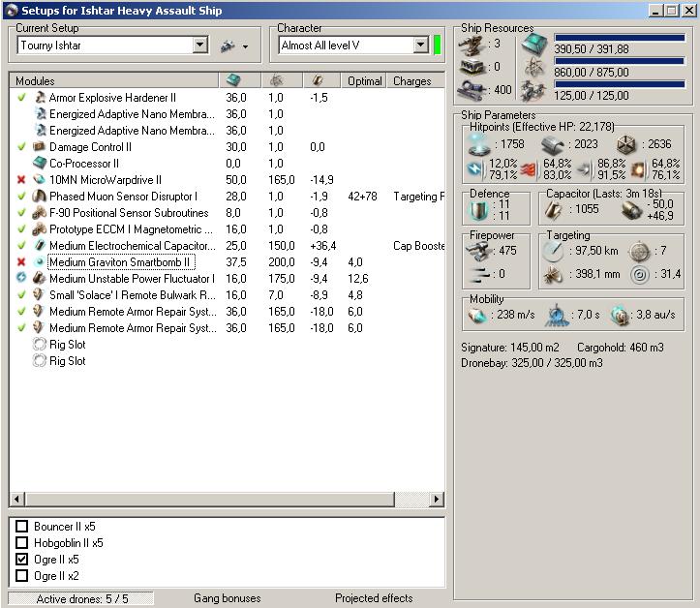
Task: Click the left arrow of horizontal scrollbar
Action: click(17, 499)
